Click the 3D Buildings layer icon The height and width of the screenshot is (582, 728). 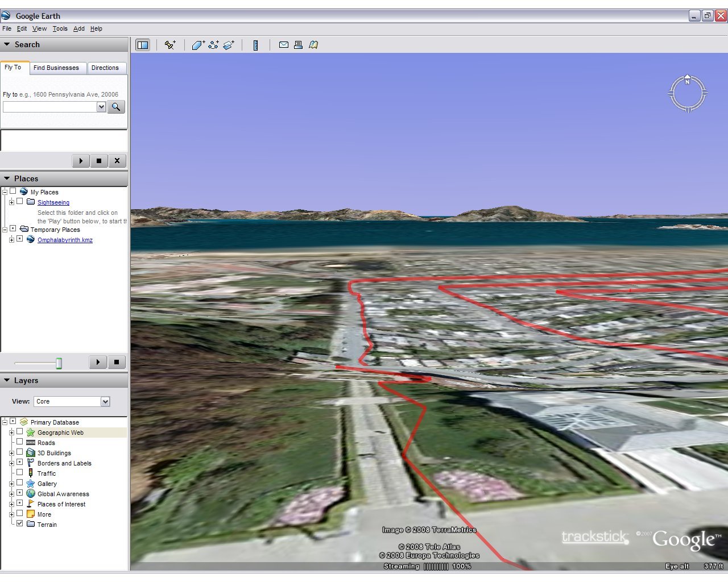pyautogui.click(x=31, y=453)
